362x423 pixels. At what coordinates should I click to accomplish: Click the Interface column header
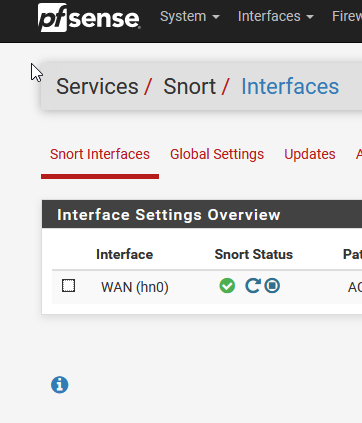coord(124,254)
